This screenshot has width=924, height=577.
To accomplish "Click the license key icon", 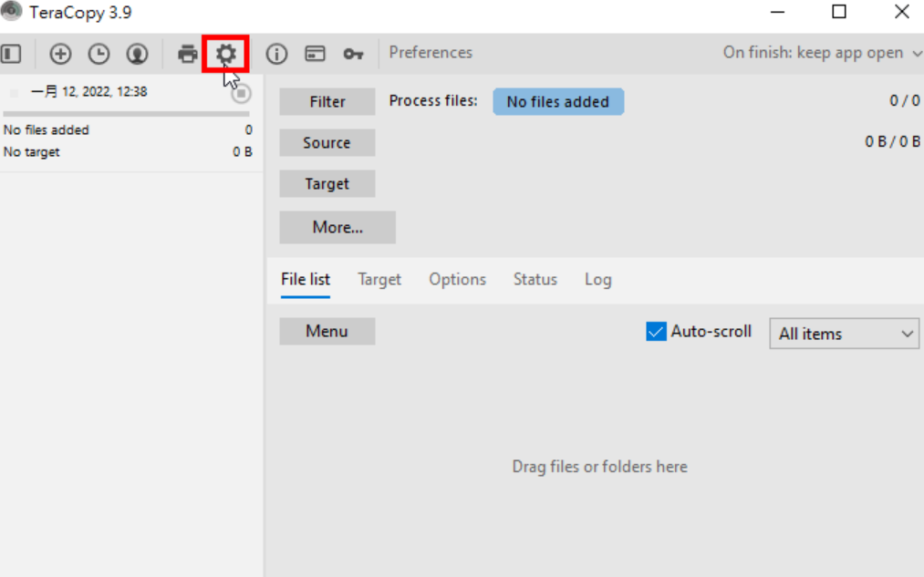I will [x=353, y=54].
